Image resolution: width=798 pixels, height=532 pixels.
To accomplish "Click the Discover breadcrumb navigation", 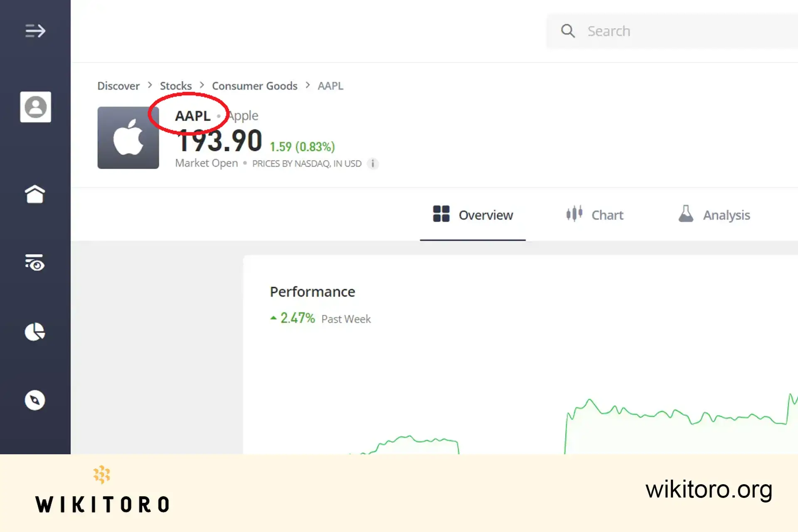I will tap(118, 86).
